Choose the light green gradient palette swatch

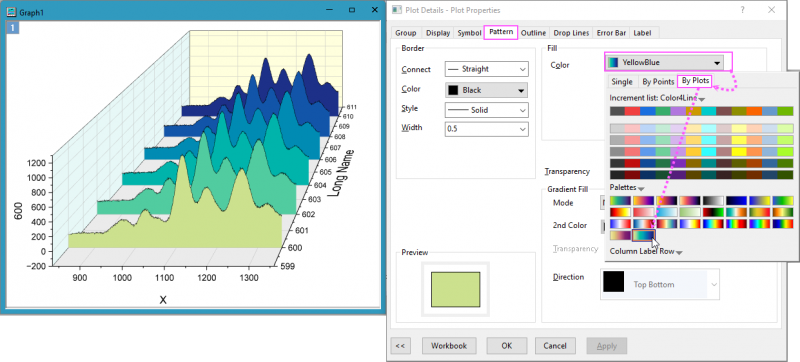click(690, 212)
